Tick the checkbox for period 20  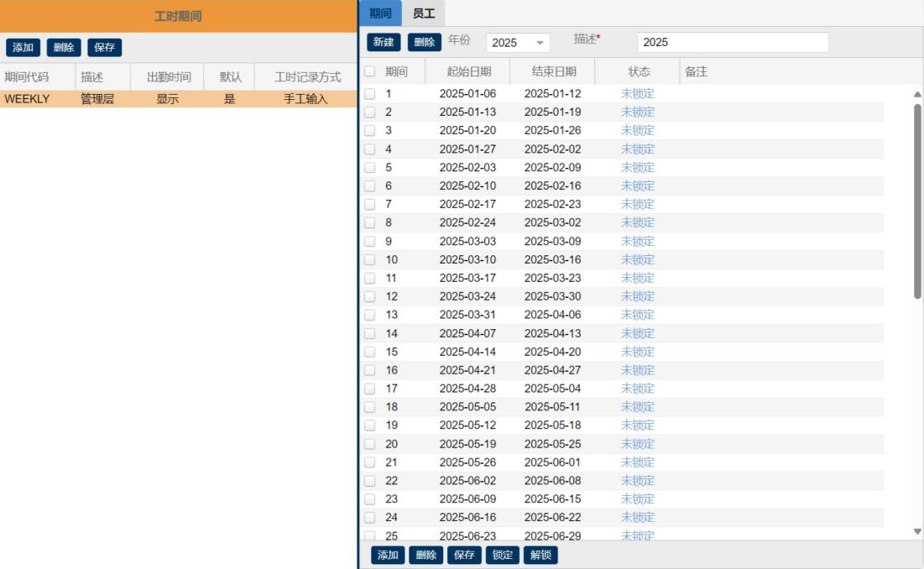(370, 444)
